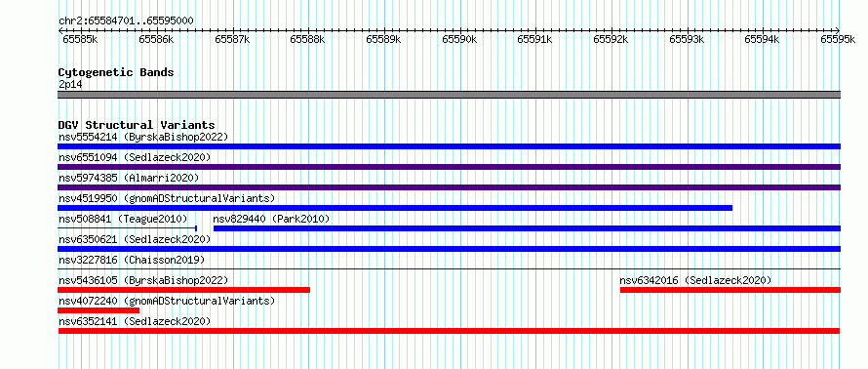Click nsv6350621 (Sedlazeck2020) label
The height and width of the screenshot is (369, 868).
pyautogui.click(x=135, y=239)
